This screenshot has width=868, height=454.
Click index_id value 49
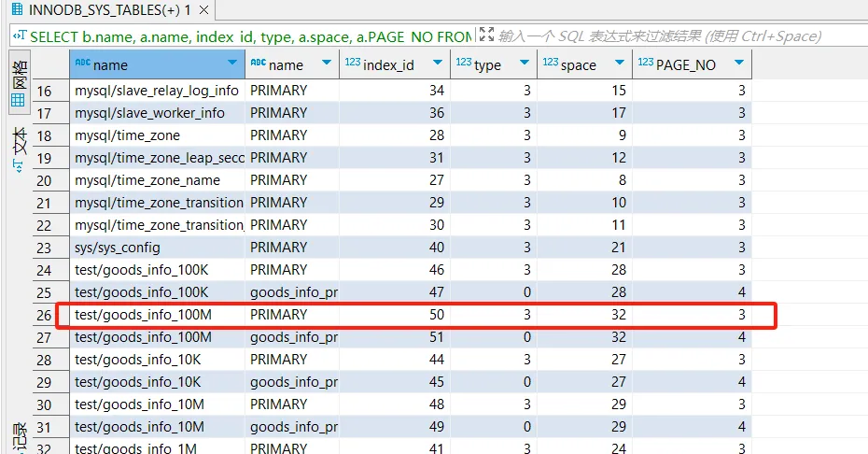coord(395,427)
